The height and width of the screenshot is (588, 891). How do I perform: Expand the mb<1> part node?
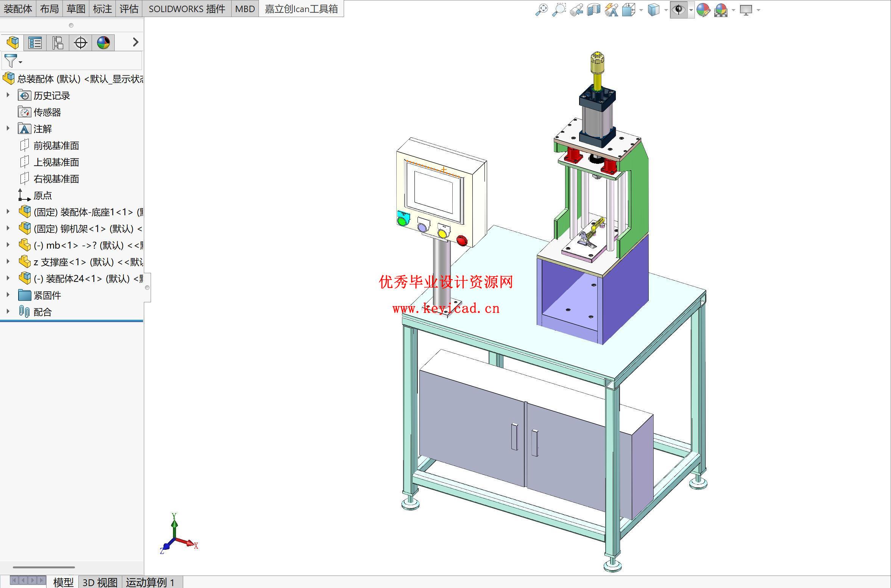(8, 245)
